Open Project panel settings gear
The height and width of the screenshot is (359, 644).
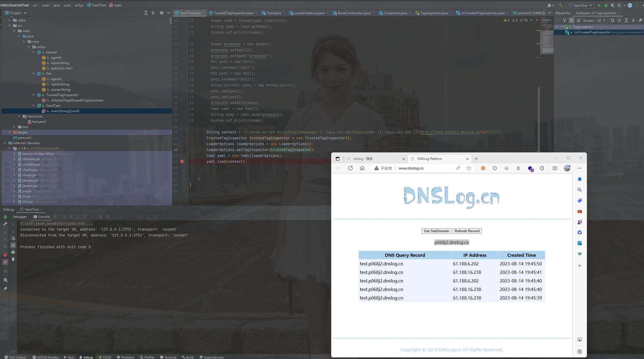click(161, 13)
